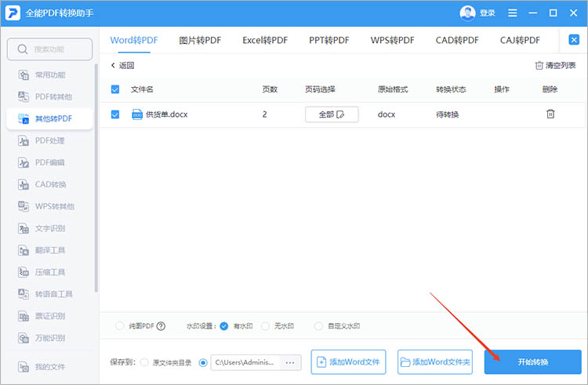Click the 页码选择 column header
Screen dimensions: 588x385
tap(320, 89)
